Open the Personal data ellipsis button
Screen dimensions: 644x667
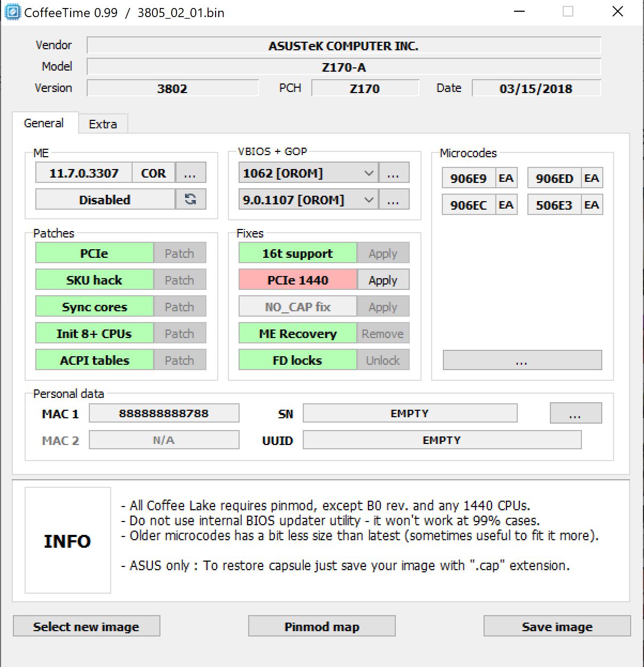[576, 413]
